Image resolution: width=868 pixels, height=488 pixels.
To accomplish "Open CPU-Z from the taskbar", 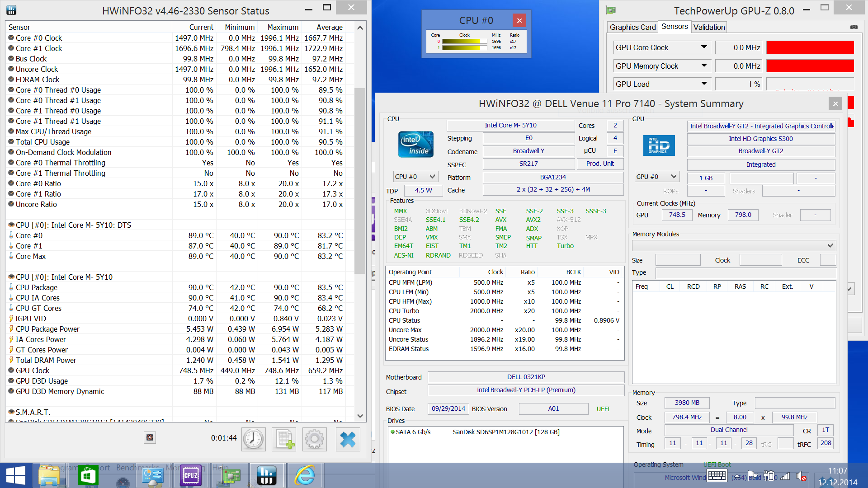I will click(x=191, y=475).
